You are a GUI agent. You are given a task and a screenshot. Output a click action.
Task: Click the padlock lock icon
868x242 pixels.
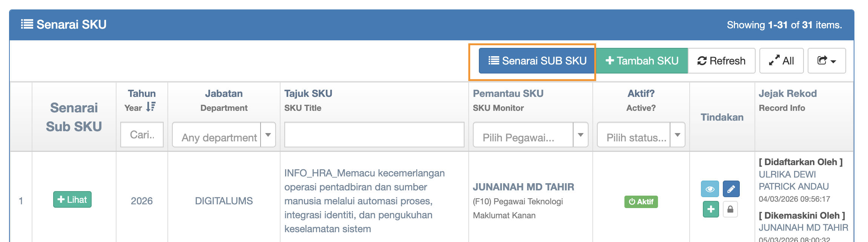tap(730, 209)
